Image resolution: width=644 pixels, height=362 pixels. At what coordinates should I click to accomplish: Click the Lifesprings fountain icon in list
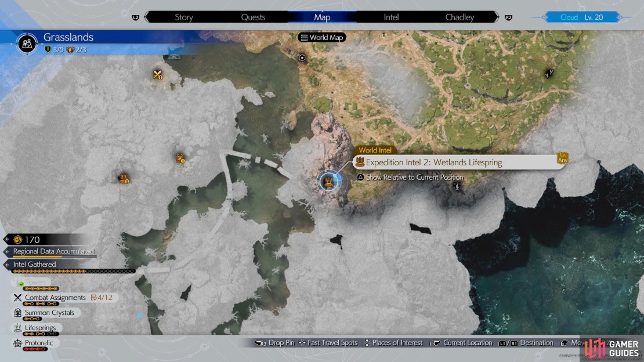tap(17, 328)
